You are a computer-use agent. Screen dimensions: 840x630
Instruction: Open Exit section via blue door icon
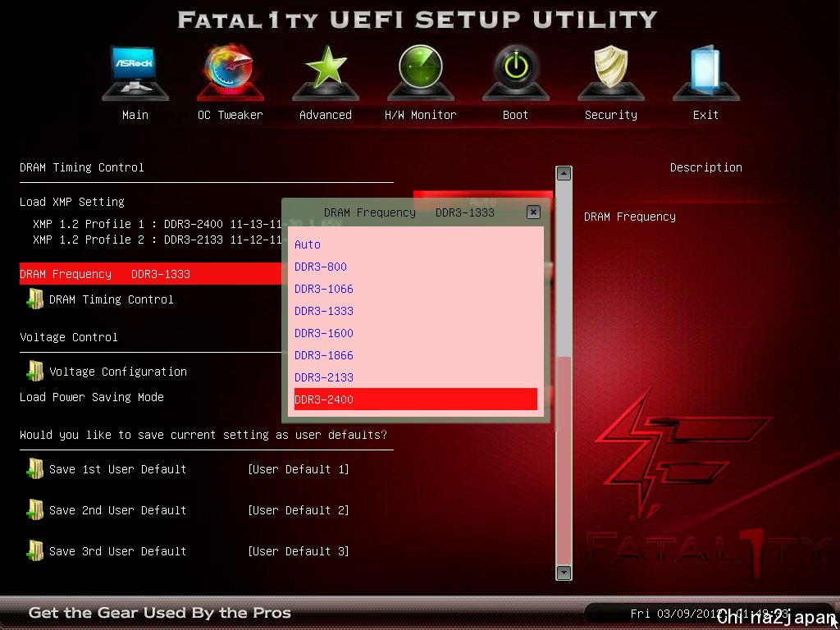click(x=706, y=73)
